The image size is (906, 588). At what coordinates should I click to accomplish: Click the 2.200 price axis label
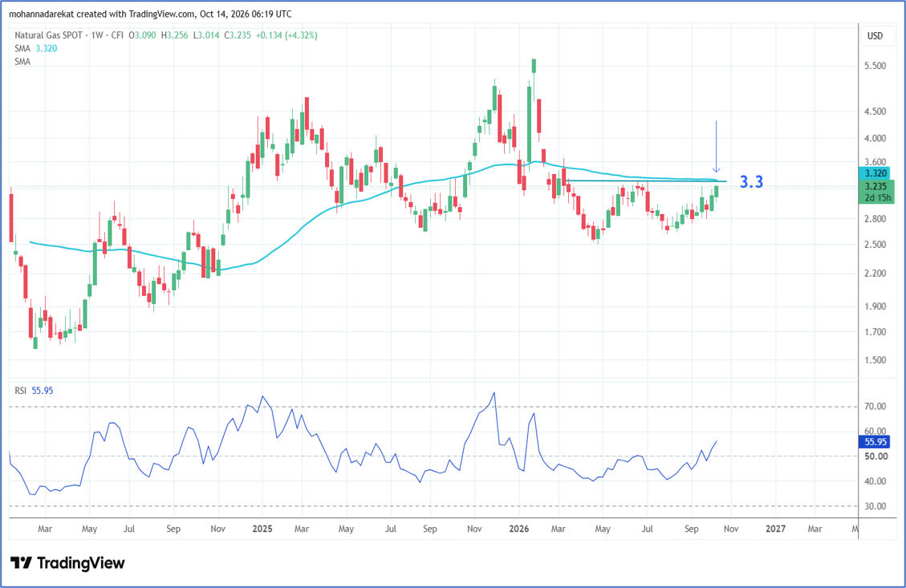point(876,274)
